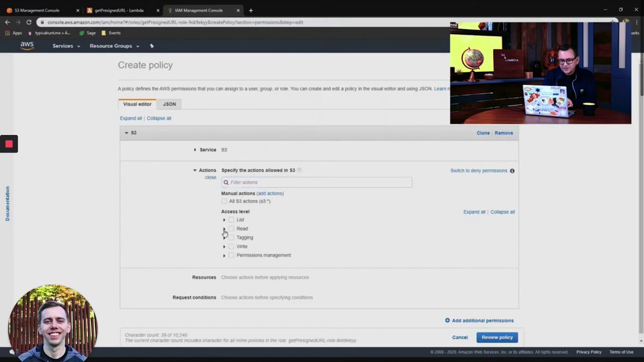Close the S3 Management Console tab

coord(77,10)
